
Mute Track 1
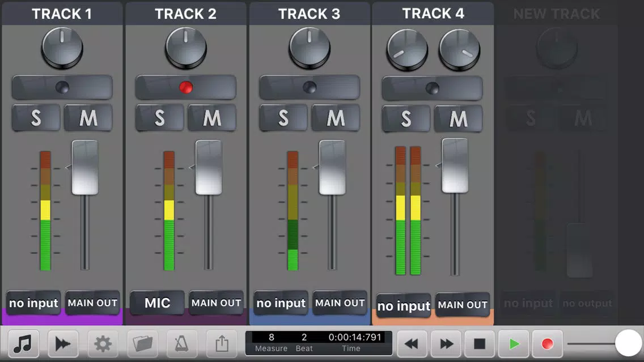click(x=88, y=118)
